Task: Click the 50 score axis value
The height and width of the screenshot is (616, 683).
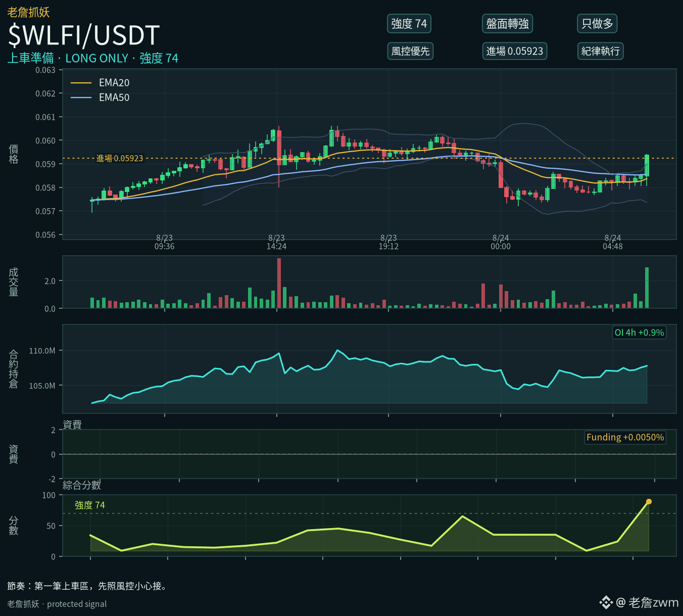Action: click(x=51, y=526)
